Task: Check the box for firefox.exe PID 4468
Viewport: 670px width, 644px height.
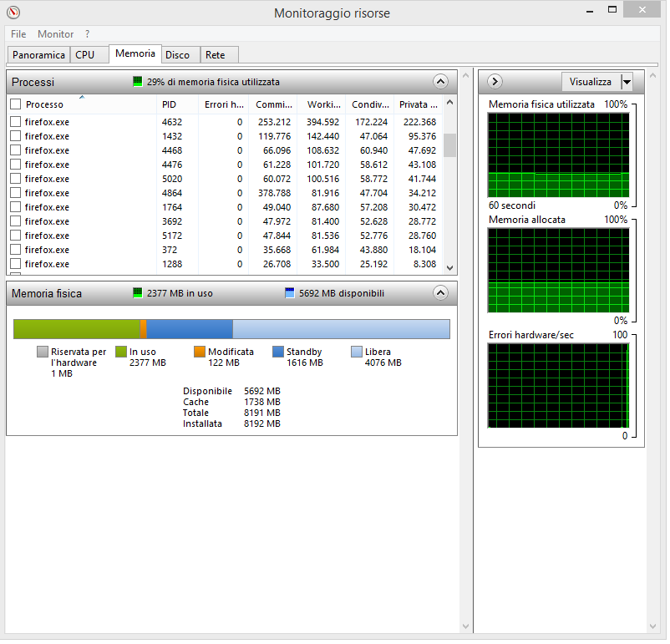Action: [16, 151]
